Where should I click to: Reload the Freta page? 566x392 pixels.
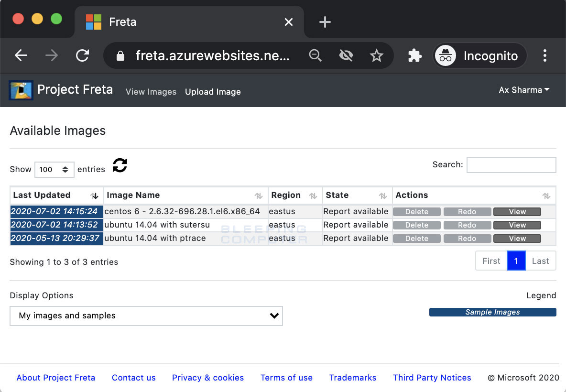tap(82, 55)
